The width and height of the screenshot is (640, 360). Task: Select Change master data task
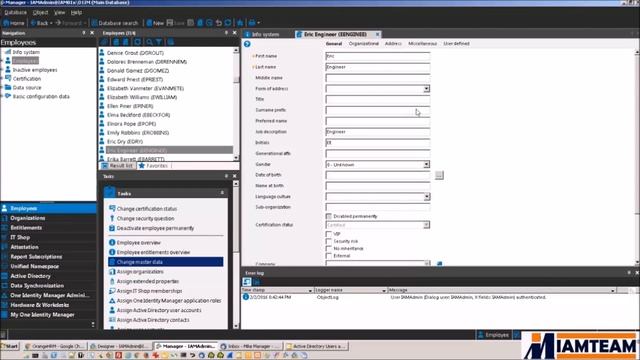pyautogui.click(x=166, y=262)
